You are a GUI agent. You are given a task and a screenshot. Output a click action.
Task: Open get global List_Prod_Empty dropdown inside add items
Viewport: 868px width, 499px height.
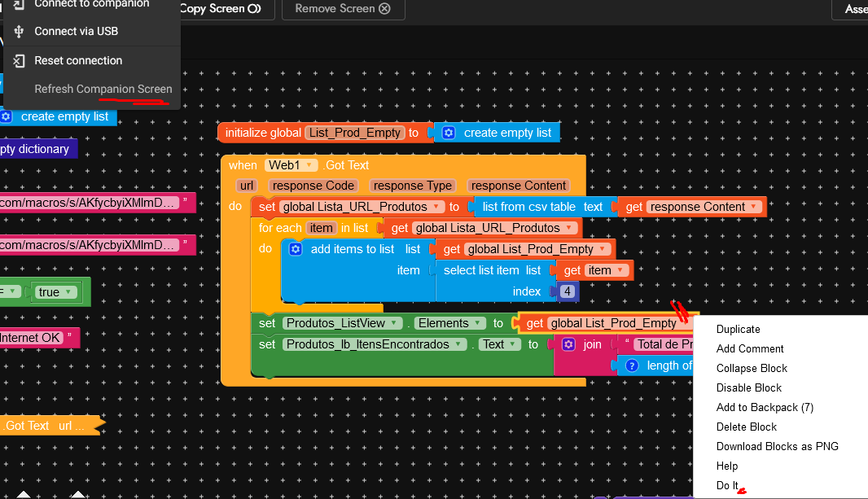coord(602,249)
